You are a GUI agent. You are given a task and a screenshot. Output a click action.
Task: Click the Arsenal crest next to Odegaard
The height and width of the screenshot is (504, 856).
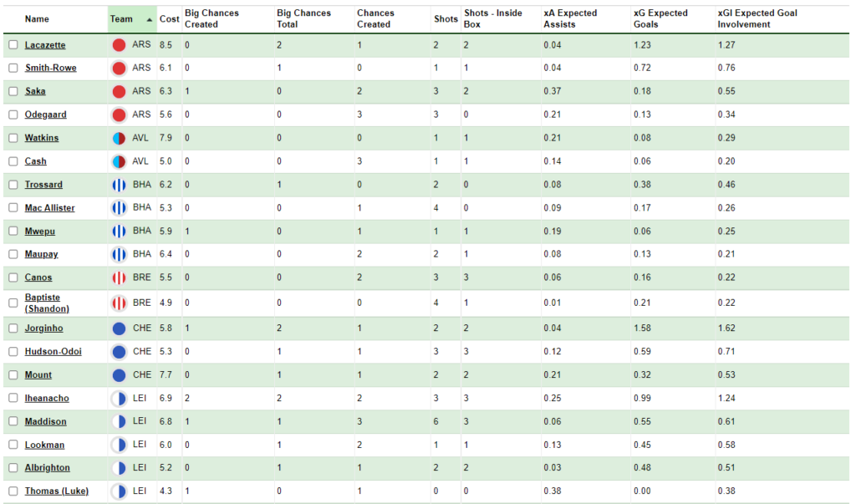[x=120, y=115]
